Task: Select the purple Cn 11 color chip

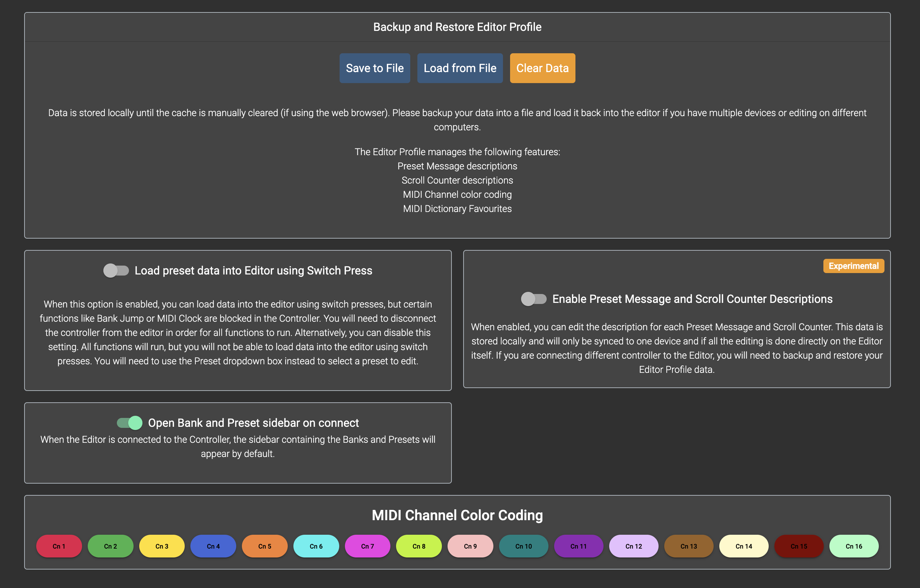Action: tap(578, 546)
